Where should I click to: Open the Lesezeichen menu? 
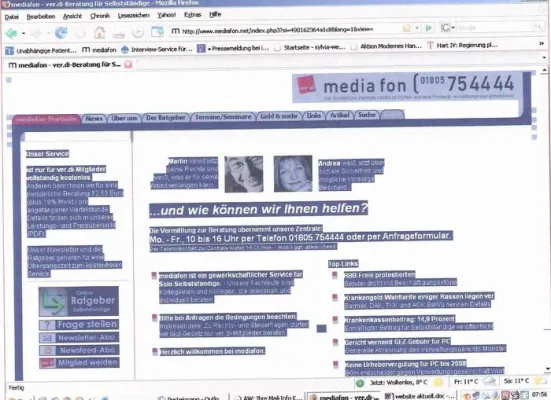134,15
